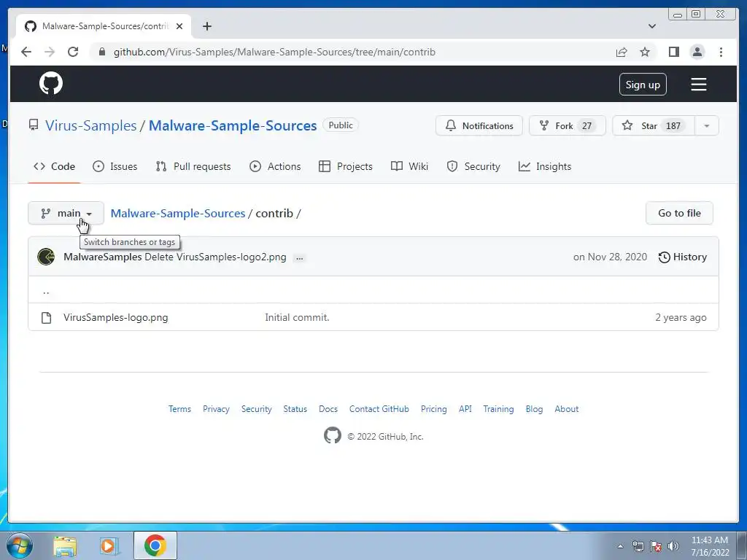Open the volume speaker tray icon

point(673,546)
